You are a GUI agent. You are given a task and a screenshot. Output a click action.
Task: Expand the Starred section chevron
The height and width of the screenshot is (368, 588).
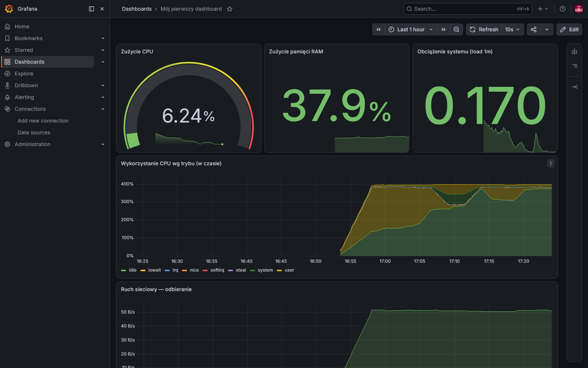tap(103, 50)
